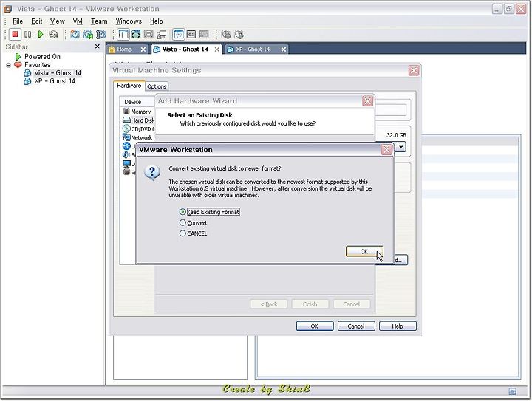This screenshot has width=532, height=401.
Task: Select the Convert radio button
Action: [183, 223]
